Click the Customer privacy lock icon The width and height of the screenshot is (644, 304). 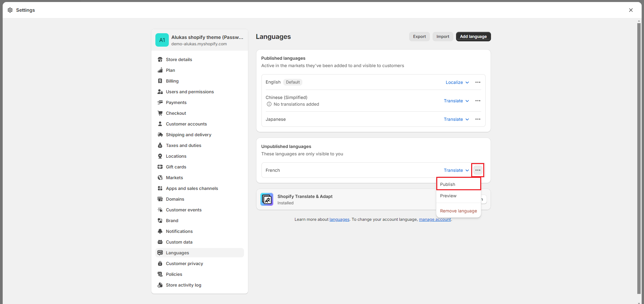pos(160,264)
